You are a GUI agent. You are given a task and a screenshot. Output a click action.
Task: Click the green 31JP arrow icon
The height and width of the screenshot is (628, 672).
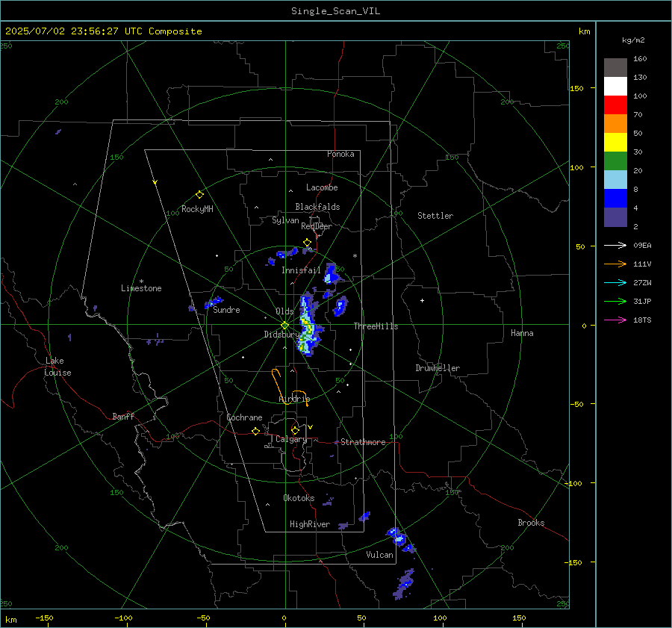615,302
